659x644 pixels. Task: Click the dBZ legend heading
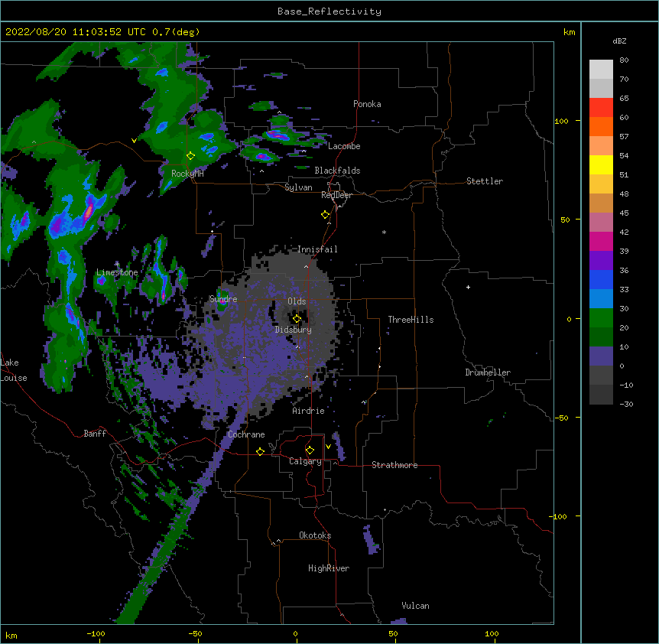(619, 41)
